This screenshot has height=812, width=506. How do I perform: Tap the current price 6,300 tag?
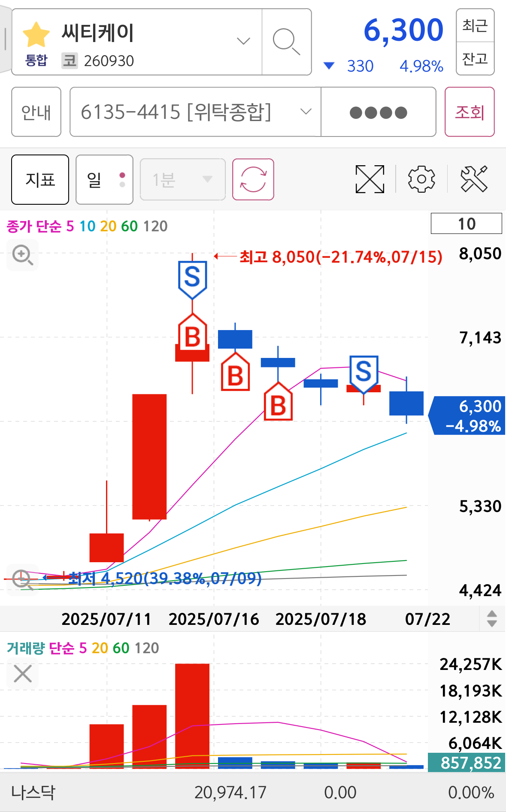[x=467, y=415]
